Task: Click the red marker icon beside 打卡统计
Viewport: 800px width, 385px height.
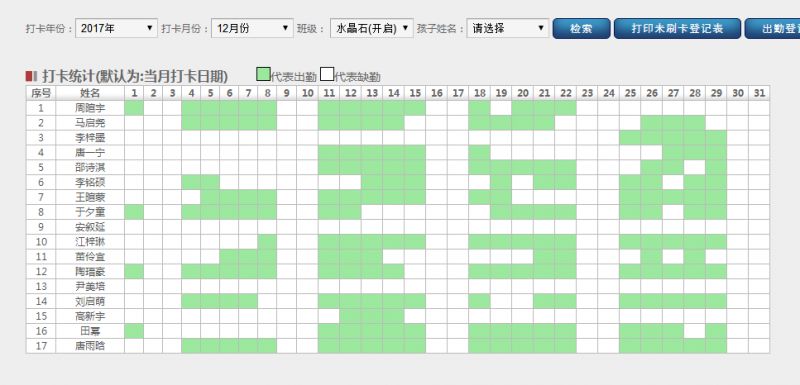Action: coord(31,76)
